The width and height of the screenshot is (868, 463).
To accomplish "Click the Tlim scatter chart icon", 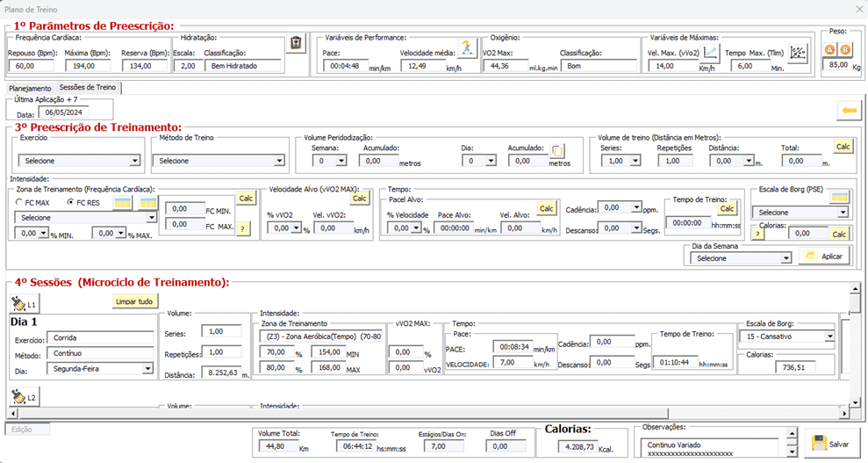I will click(798, 54).
